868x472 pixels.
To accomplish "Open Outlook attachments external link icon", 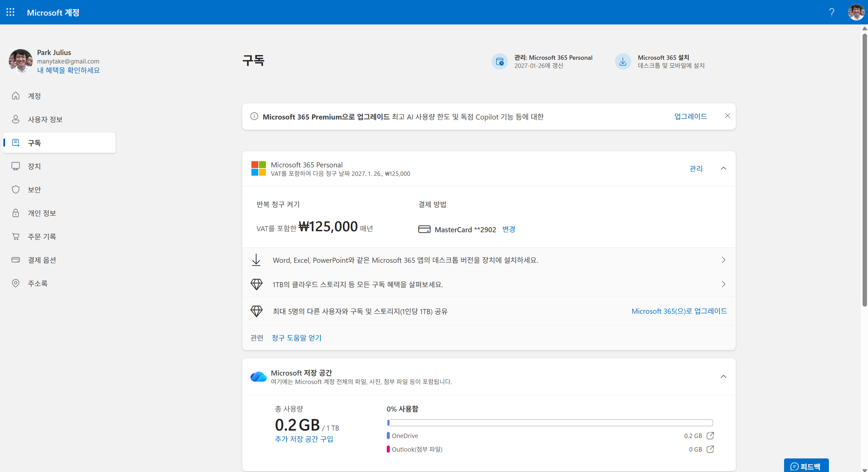I will point(710,449).
